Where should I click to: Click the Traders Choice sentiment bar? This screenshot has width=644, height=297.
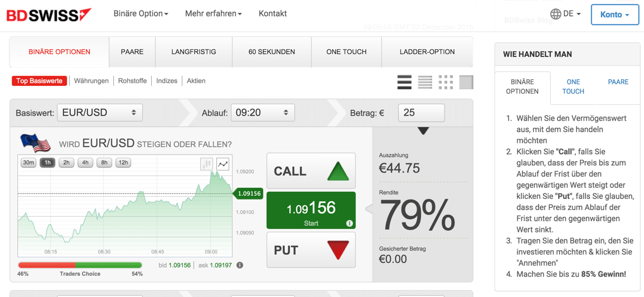(80, 265)
